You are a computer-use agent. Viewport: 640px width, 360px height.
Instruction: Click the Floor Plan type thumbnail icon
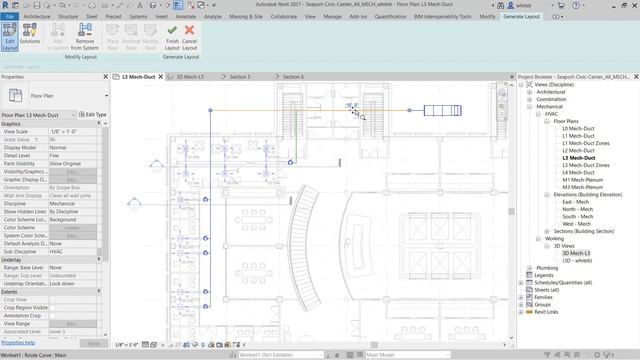[16, 96]
